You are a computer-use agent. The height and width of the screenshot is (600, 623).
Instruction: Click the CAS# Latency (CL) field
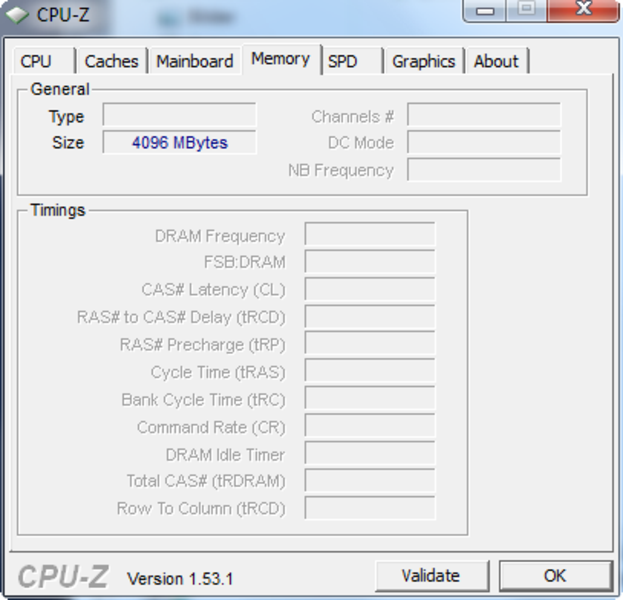point(370,289)
